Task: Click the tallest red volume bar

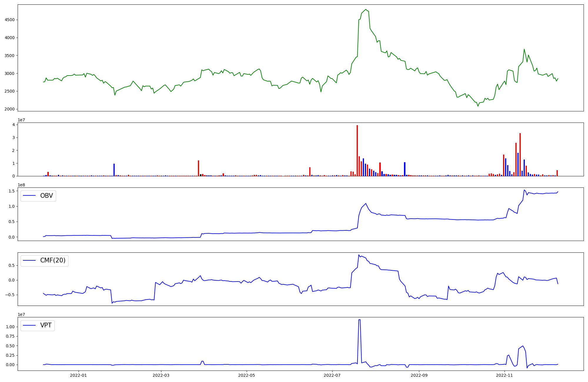Action: (x=357, y=150)
